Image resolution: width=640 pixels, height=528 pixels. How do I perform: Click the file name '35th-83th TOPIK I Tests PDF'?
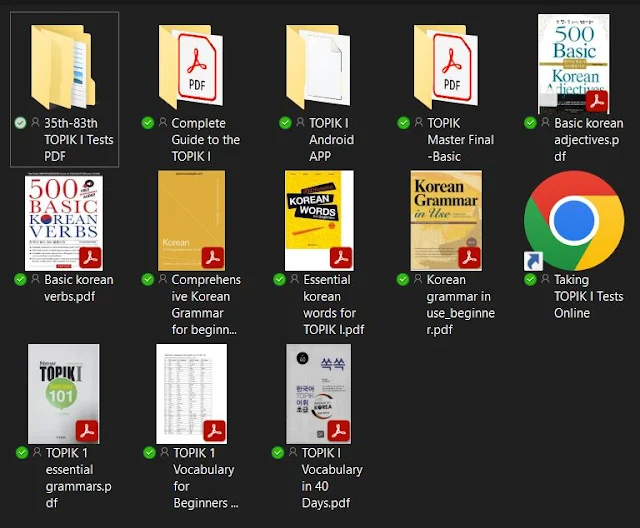coord(79,140)
